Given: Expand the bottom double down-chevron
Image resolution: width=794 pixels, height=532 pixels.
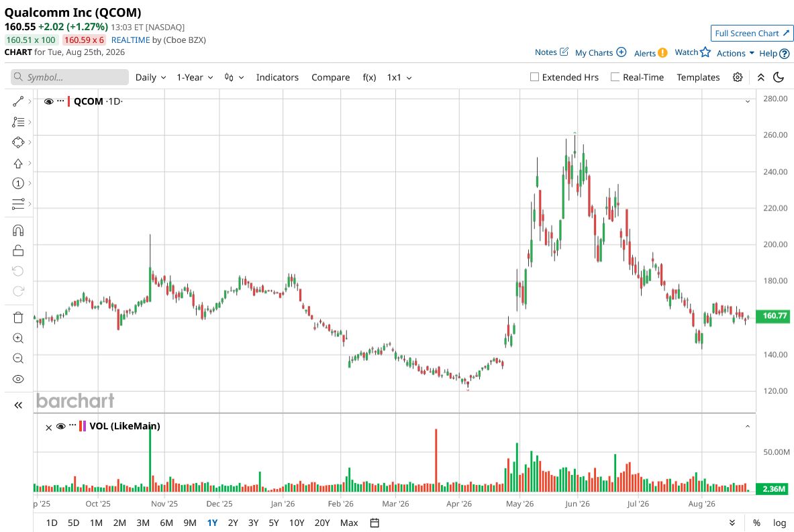Looking at the screenshot, I should pos(732,523).
